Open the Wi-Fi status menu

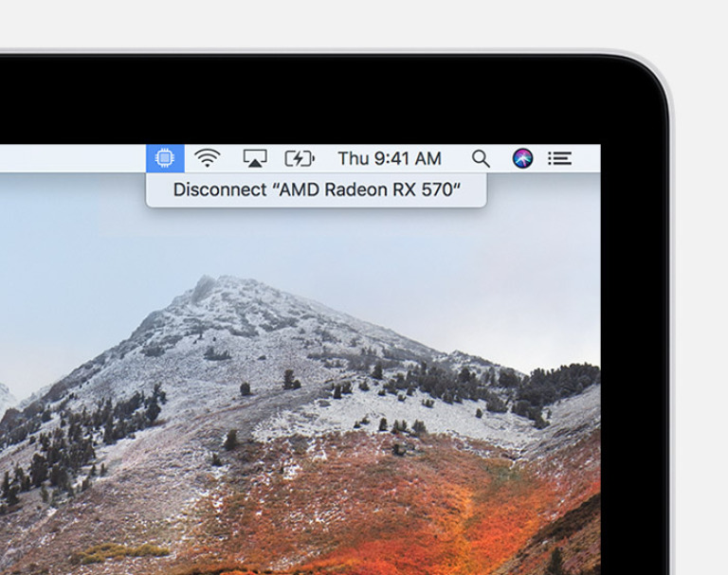click(x=208, y=158)
